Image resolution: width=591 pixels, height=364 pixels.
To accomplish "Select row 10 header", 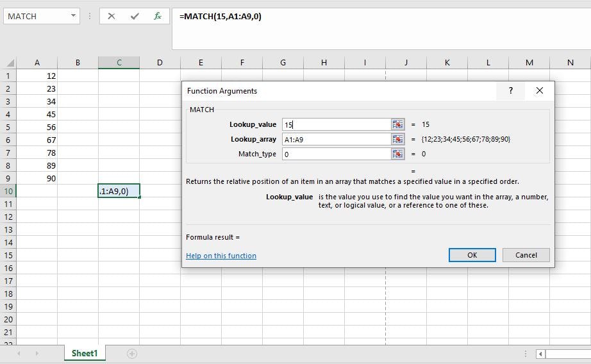I will click(8, 191).
